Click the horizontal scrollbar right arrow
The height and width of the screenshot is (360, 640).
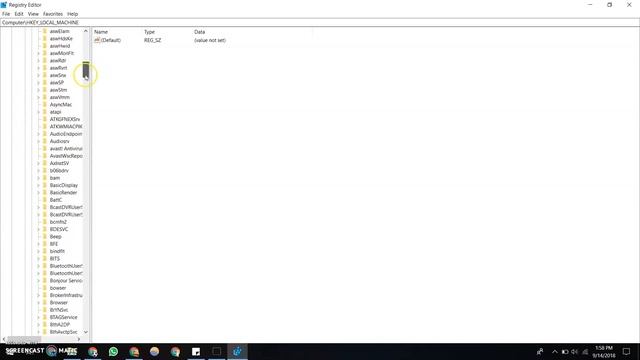[79, 339]
